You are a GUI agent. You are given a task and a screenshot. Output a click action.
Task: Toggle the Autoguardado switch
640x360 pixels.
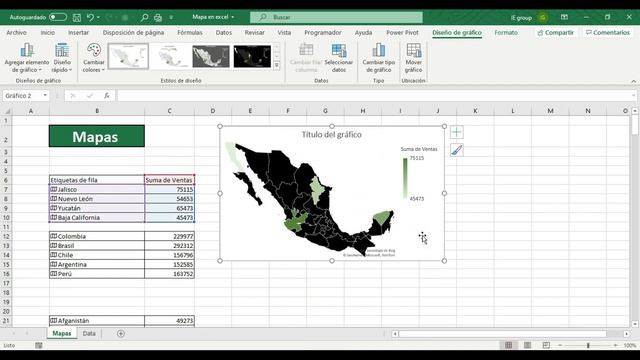tap(58, 17)
